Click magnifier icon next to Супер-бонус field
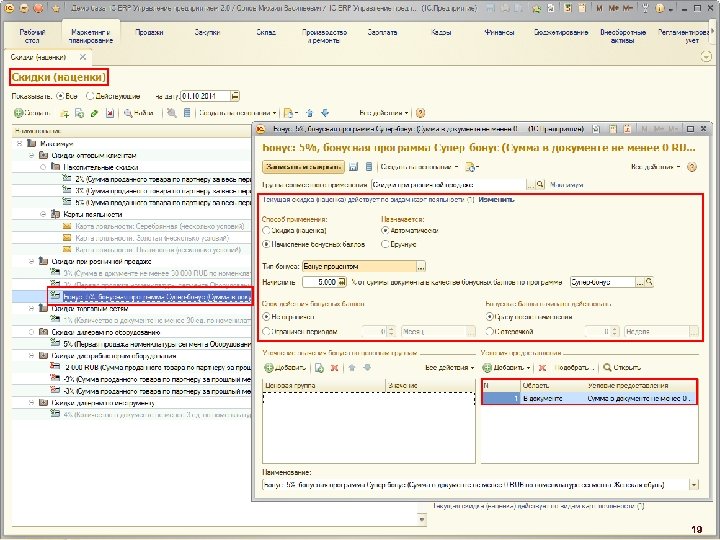 click(649, 283)
